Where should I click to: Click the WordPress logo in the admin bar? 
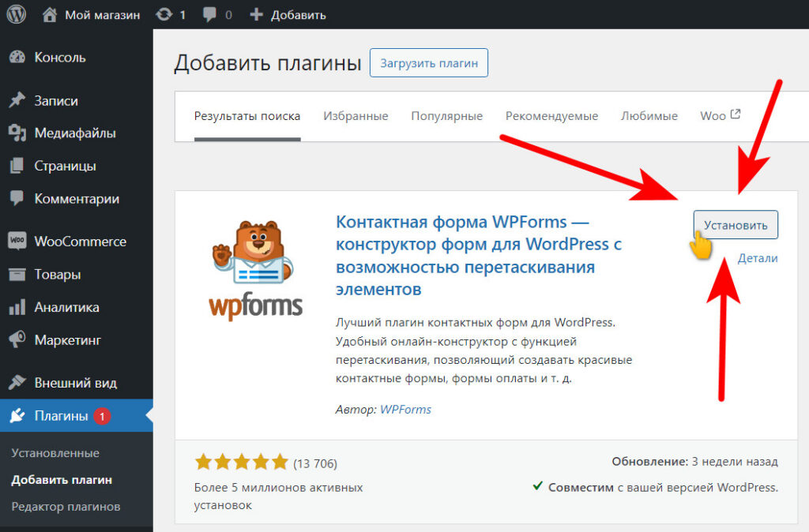[x=16, y=13]
